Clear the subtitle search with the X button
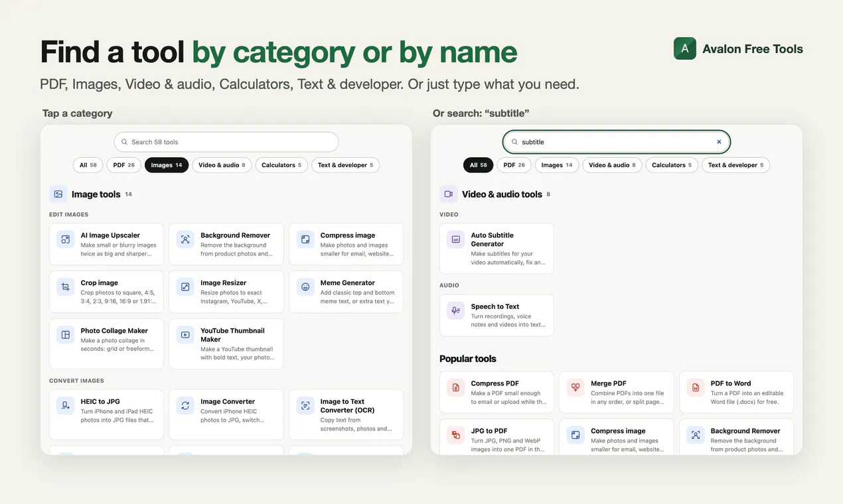 click(x=719, y=142)
